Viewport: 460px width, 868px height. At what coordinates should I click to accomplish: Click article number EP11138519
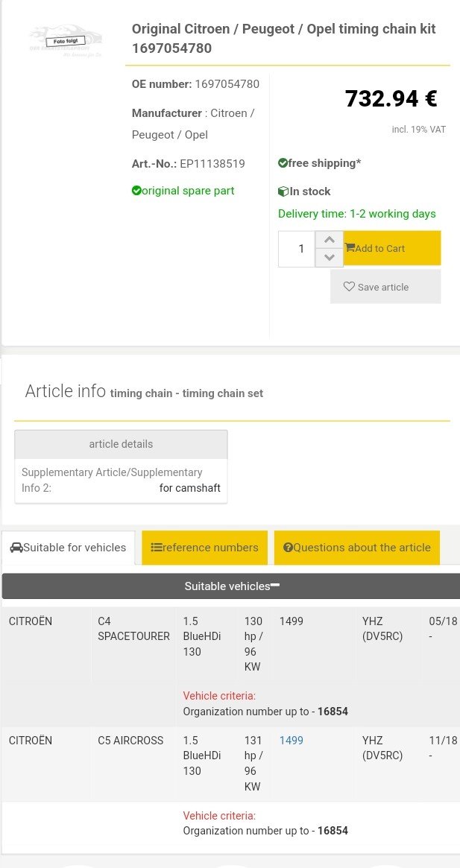(x=212, y=164)
